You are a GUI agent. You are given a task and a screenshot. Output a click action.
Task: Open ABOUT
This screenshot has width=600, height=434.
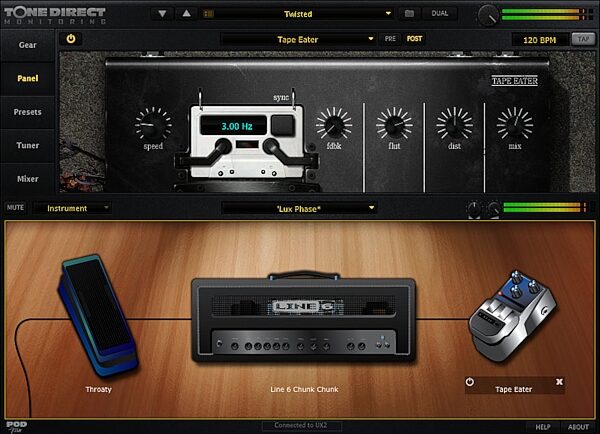[x=578, y=427]
